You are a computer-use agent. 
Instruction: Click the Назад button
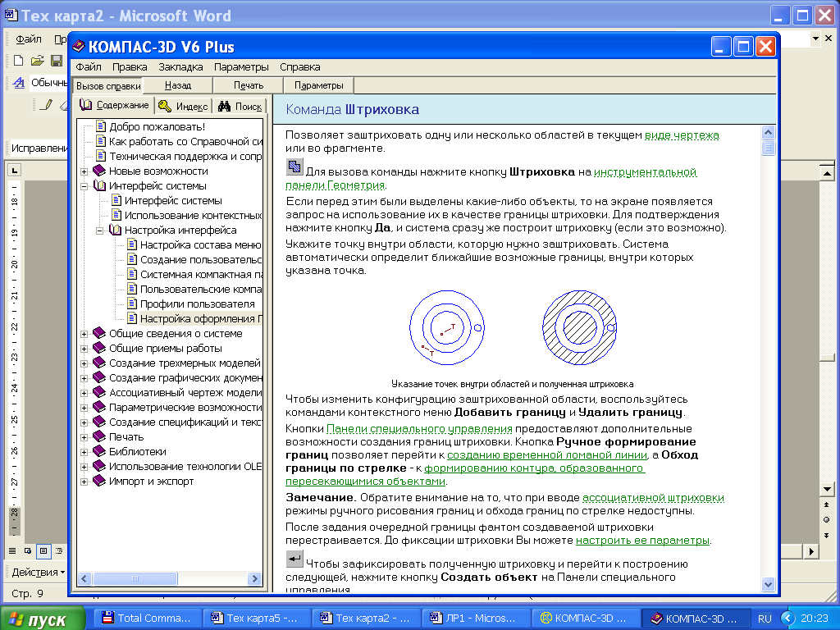[178, 85]
